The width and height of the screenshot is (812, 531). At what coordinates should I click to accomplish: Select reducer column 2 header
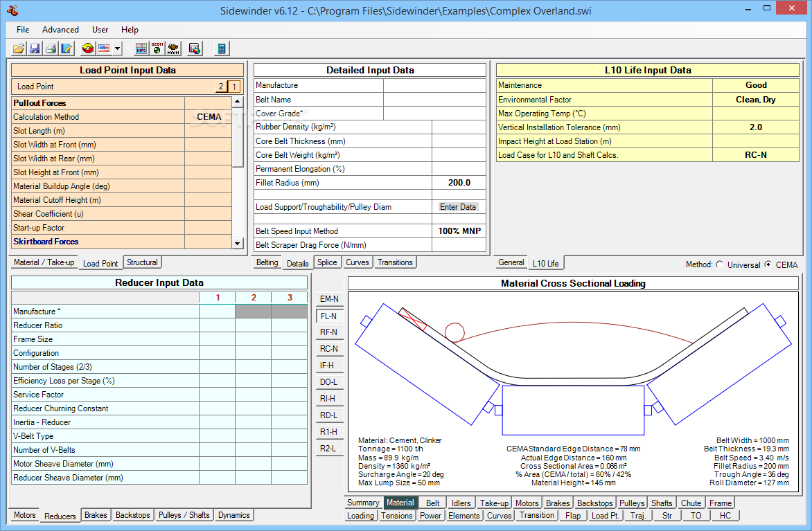point(254,298)
